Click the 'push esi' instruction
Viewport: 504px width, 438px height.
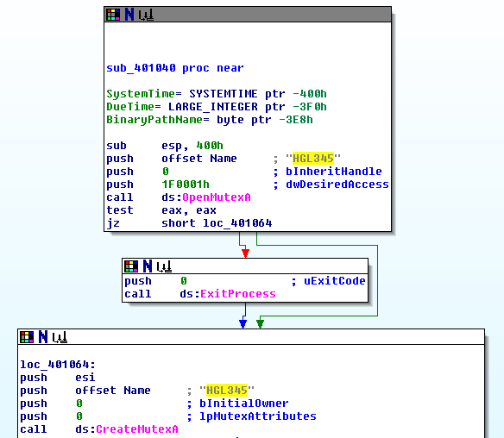pyautogui.click(x=58, y=378)
